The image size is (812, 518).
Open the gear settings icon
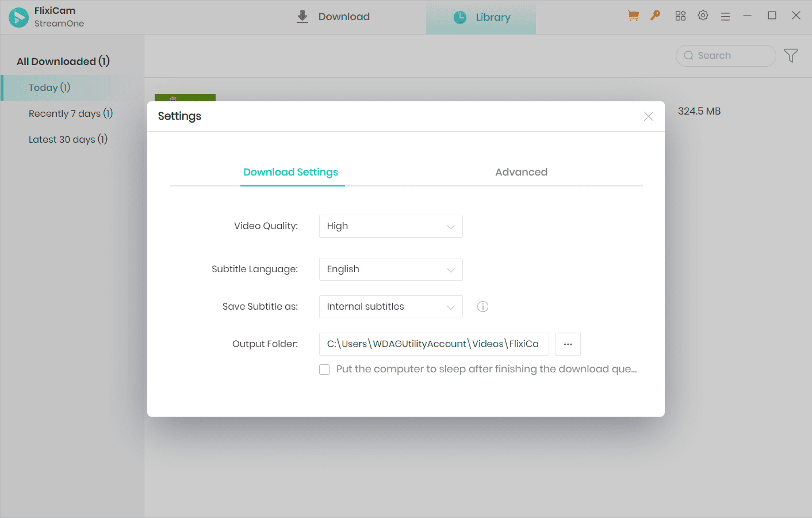[703, 16]
